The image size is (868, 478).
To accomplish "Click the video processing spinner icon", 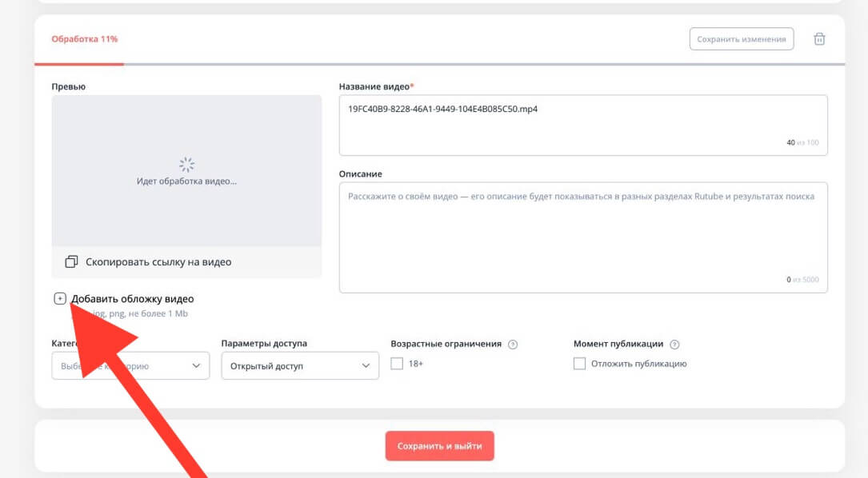I will click(x=186, y=165).
